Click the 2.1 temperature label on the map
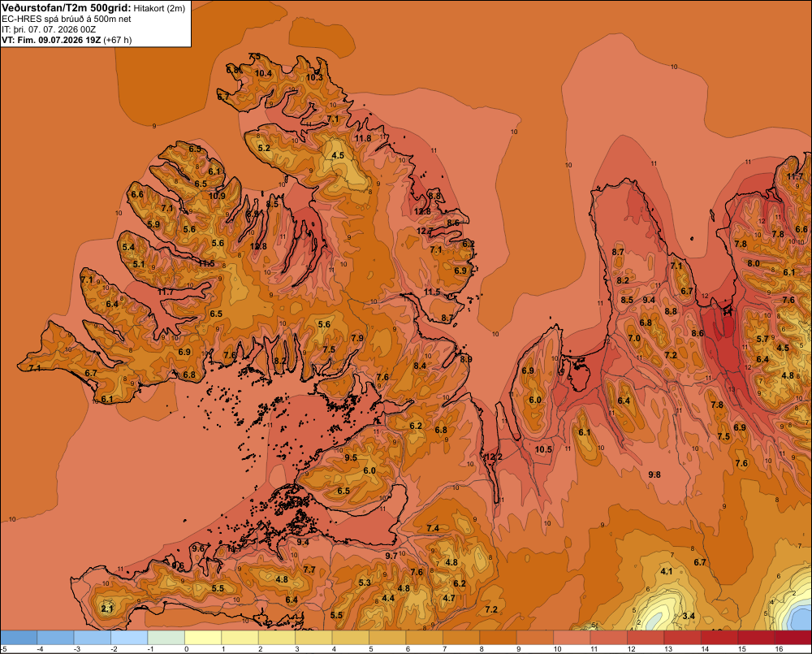This screenshot has height=654, width=812. point(107,609)
